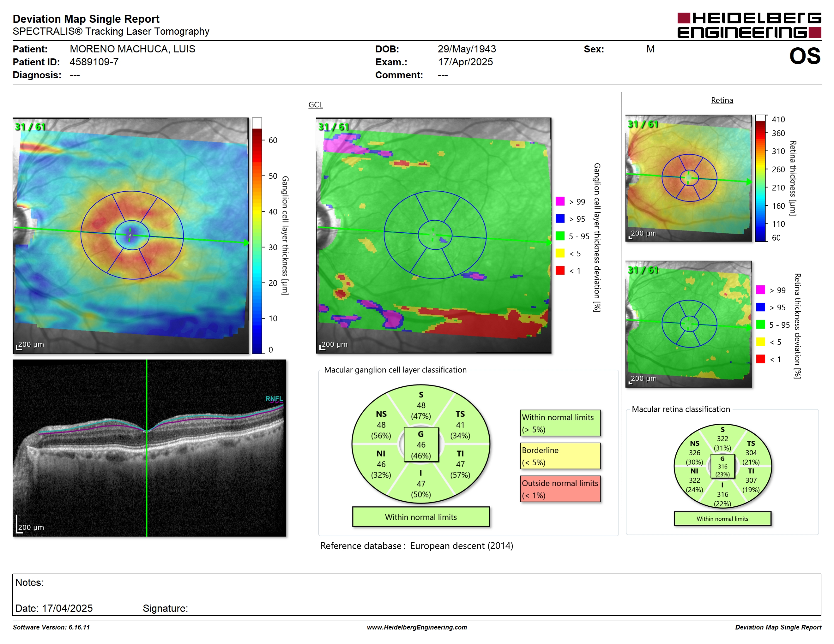Viewport: 834px width, 644px height.
Task: Click the Software Version: 6.16.11 text
Action: 51,627
